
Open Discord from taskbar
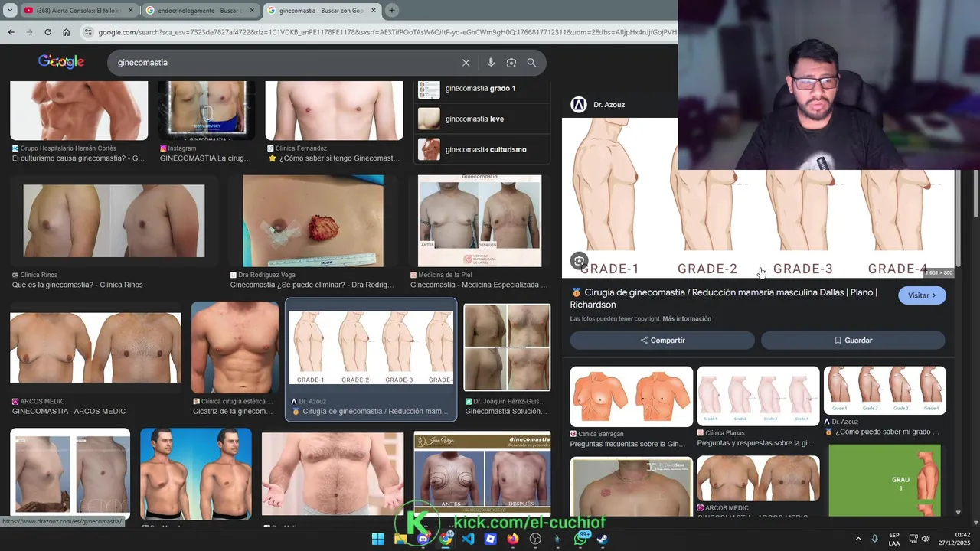click(423, 539)
